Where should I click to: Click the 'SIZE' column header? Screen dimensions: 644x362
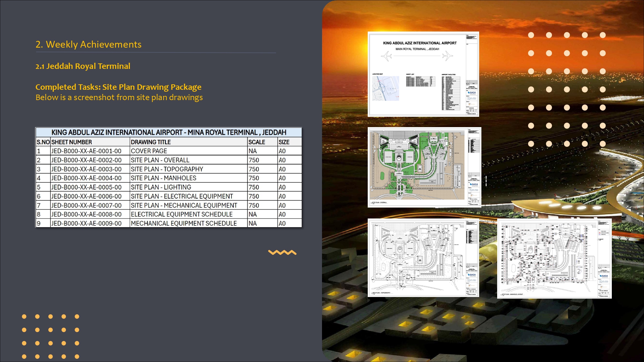[x=290, y=142]
